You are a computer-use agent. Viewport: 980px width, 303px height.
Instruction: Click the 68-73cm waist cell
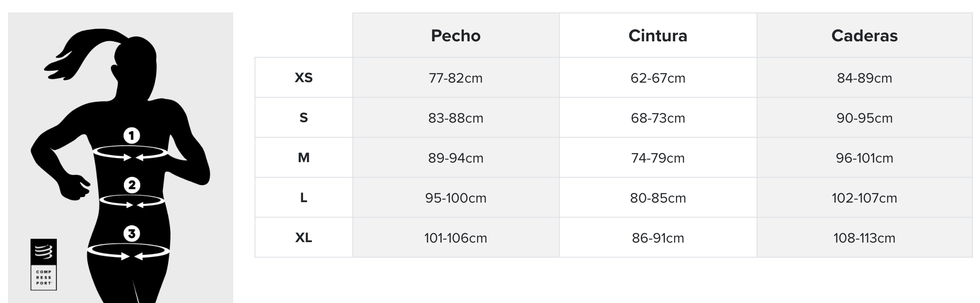(x=658, y=118)
